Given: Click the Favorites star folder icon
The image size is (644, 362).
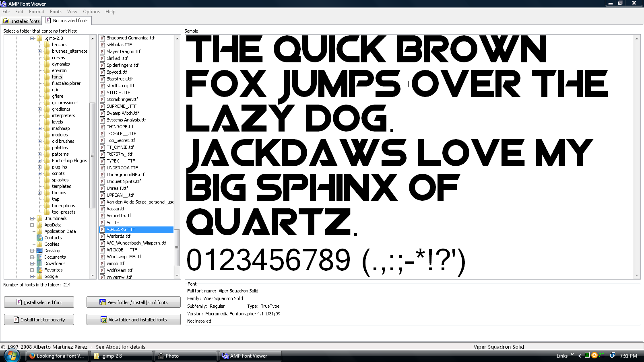Looking at the screenshot, I should (39, 270).
